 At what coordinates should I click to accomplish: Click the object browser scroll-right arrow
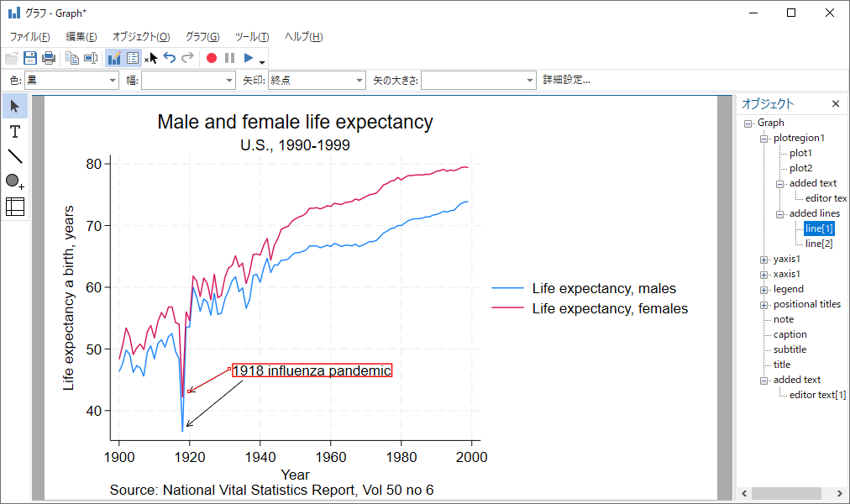pos(840,493)
